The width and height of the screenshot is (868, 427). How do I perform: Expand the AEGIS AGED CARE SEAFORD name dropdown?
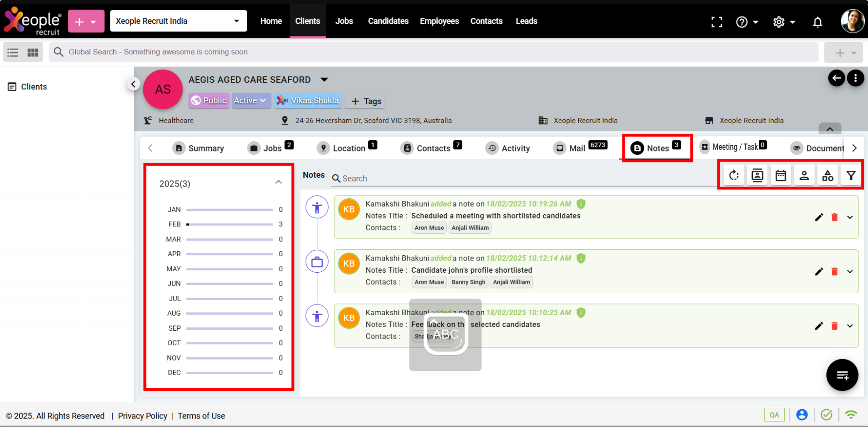pos(324,80)
